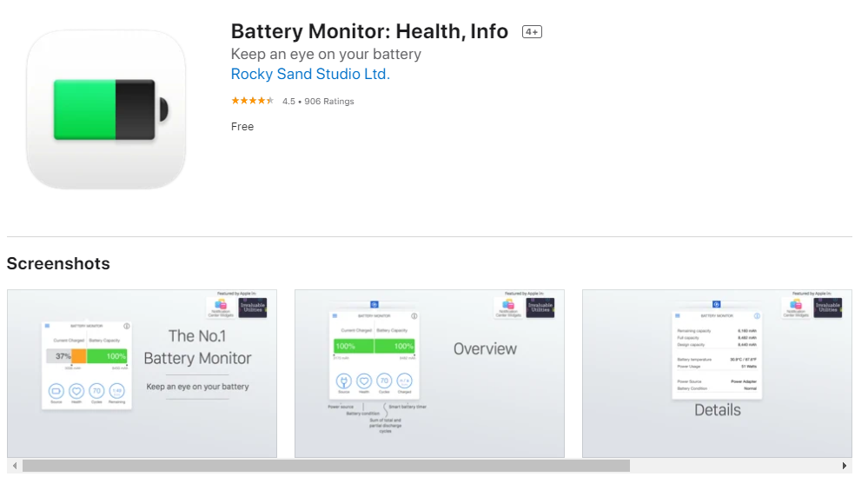Screen dimensions: 868x490
Task: Click the Source plug icon in Overview screenshot
Action: click(x=343, y=381)
